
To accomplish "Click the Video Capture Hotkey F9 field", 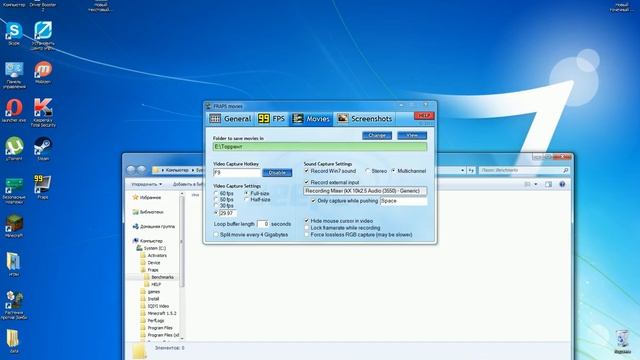I will 236,173.
